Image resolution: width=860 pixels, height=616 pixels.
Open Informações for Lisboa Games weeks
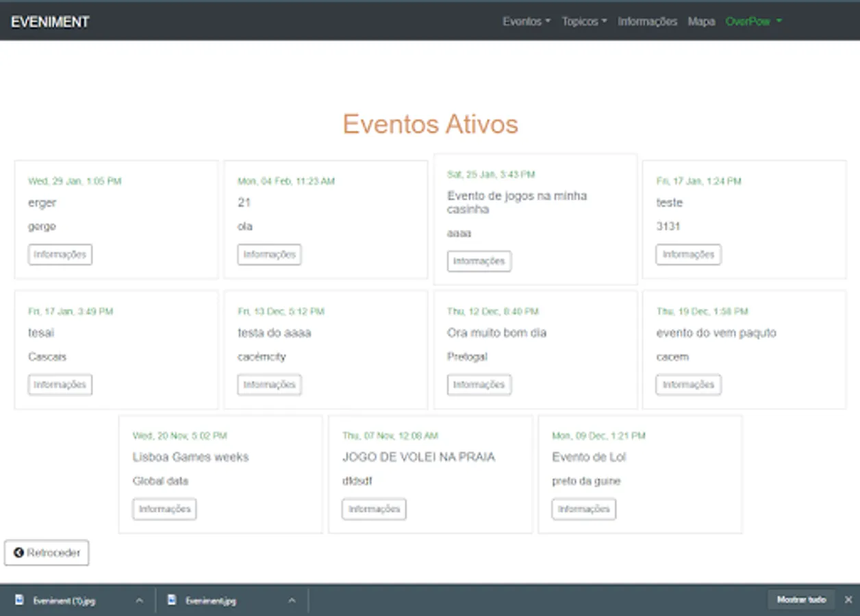(164, 509)
